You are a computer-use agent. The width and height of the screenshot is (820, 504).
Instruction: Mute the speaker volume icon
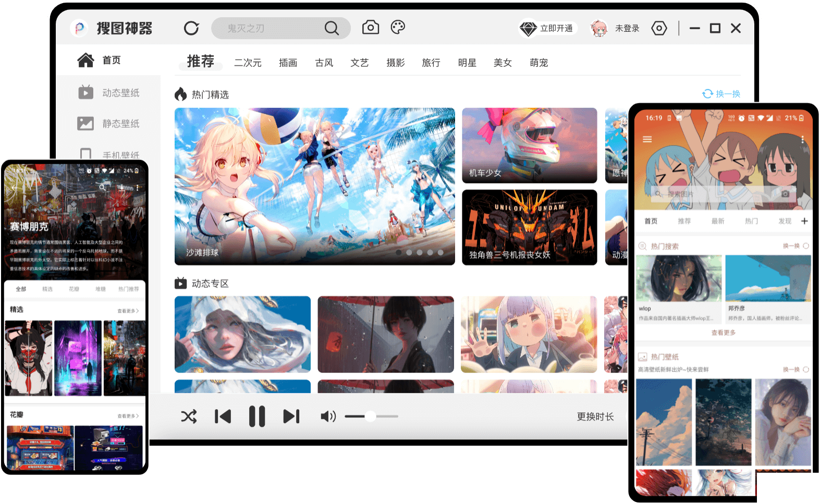(x=328, y=416)
